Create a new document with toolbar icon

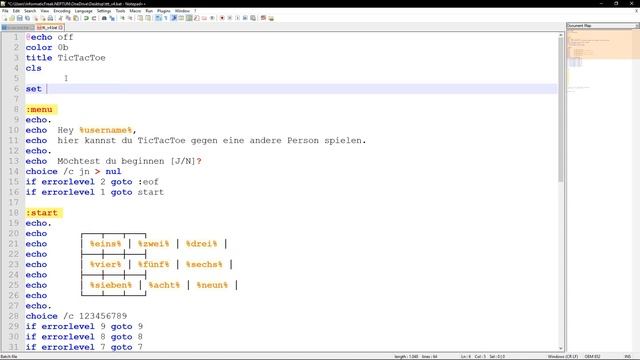click(x=5, y=18)
